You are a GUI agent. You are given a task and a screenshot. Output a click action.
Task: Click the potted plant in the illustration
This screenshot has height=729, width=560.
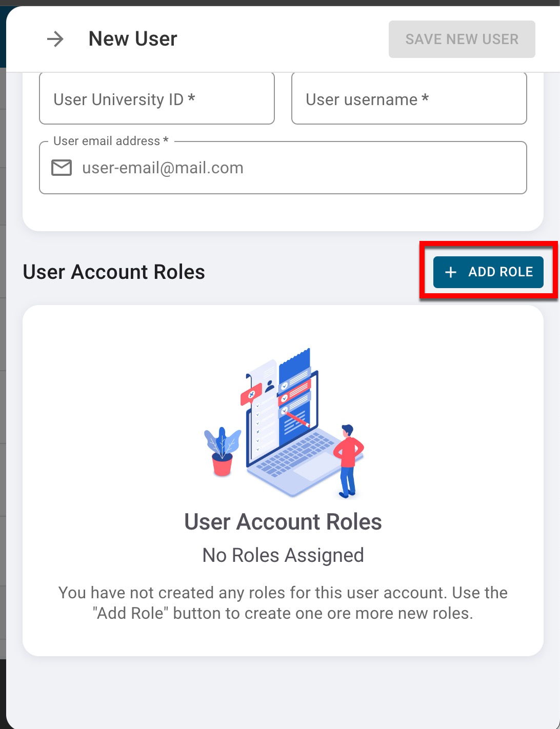pos(222,452)
